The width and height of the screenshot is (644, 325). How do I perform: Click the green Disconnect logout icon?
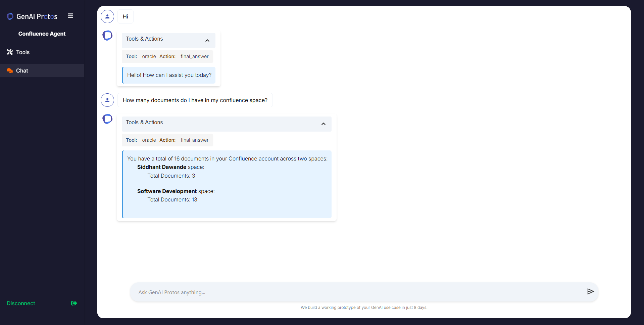74,303
